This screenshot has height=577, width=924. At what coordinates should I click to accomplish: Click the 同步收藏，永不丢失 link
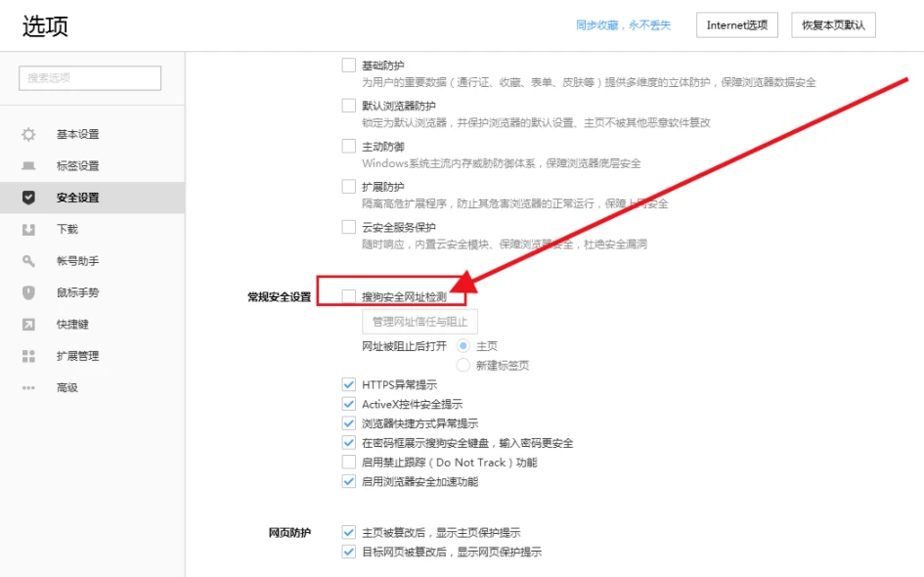[623, 25]
